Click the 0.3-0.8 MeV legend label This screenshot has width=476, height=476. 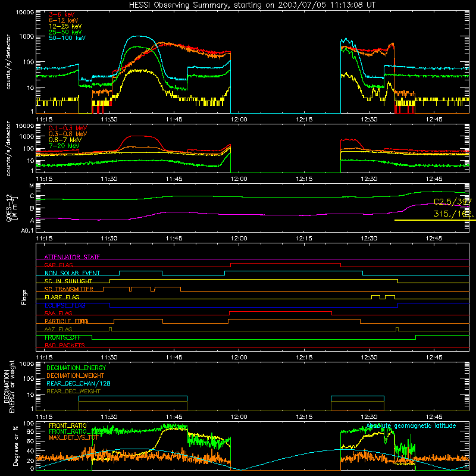[68, 134]
